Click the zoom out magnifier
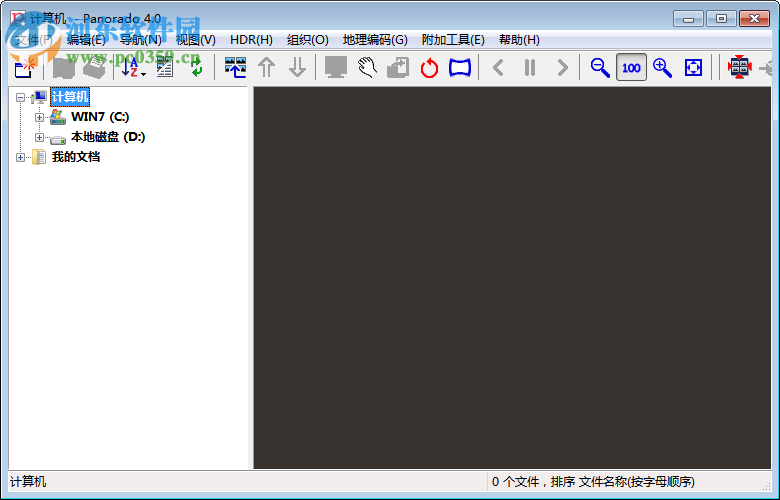The height and width of the screenshot is (500, 780). pyautogui.click(x=600, y=68)
